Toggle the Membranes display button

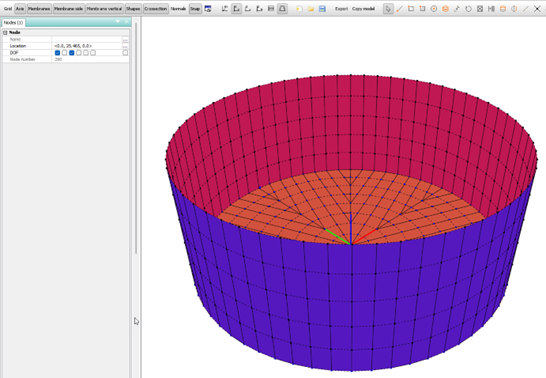click(x=39, y=9)
